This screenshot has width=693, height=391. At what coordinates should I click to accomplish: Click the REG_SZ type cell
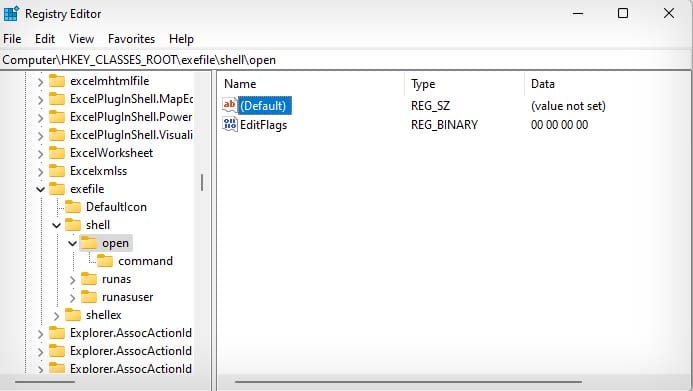[x=430, y=106]
